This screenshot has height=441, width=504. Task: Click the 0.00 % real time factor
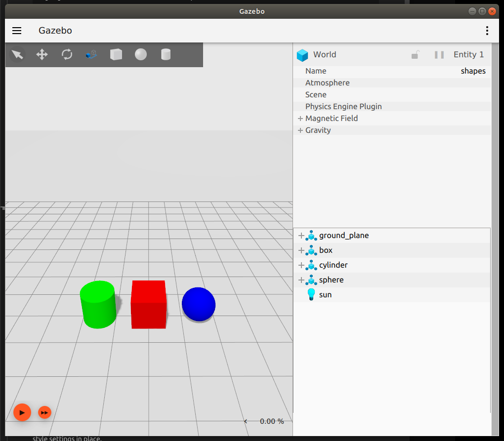272,421
